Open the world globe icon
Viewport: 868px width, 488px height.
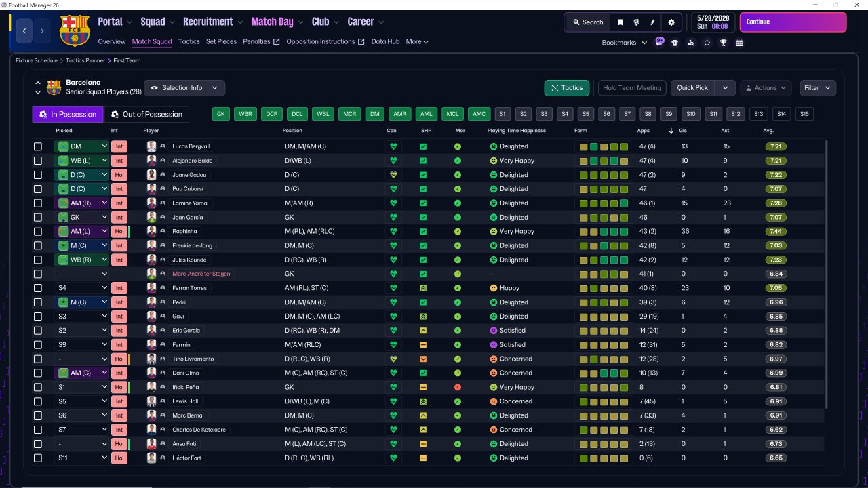coord(637,22)
